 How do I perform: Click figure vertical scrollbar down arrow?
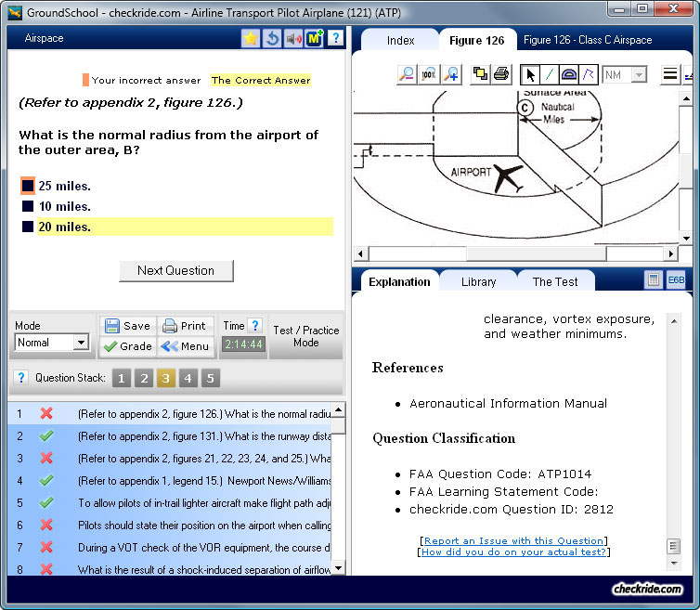[686, 239]
